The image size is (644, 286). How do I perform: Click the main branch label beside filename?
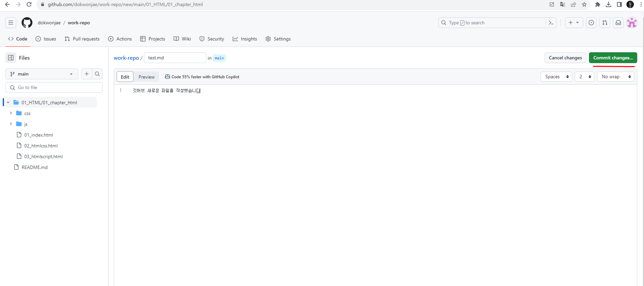pyautogui.click(x=219, y=58)
